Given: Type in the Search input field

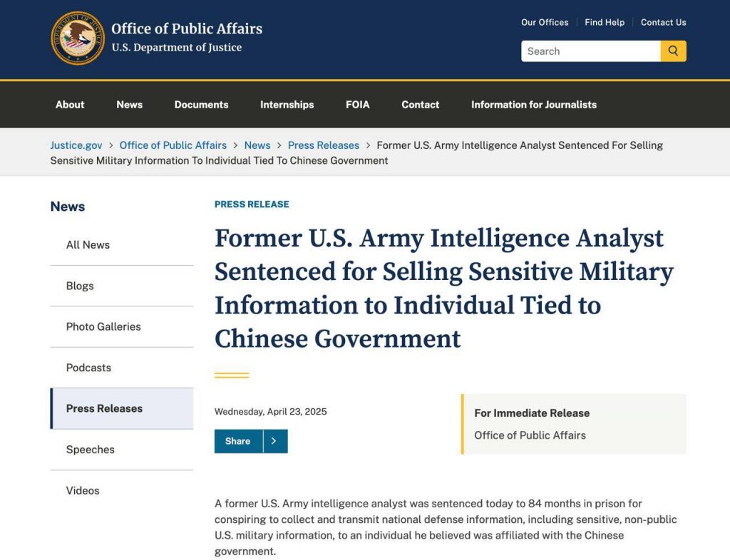Looking at the screenshot, I should tap(590, 51).
